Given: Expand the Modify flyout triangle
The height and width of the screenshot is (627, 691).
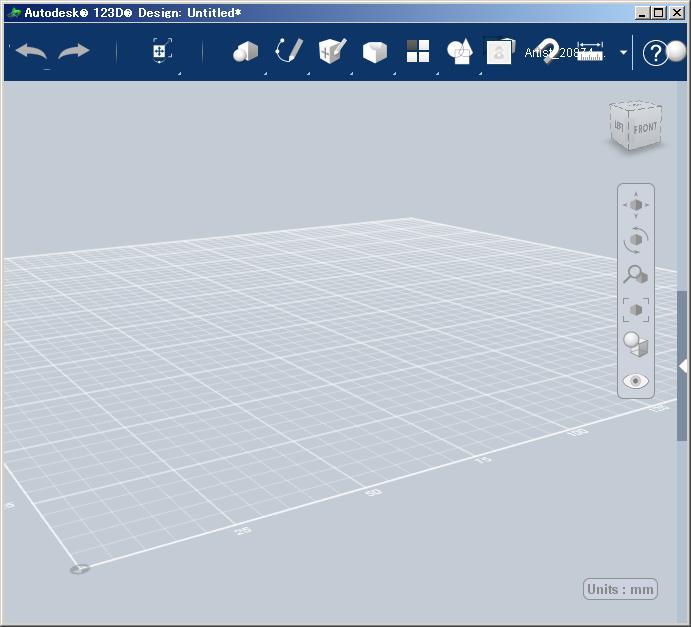Looking at the screenshot, I should pyautogui.click(x=394, y=74).
